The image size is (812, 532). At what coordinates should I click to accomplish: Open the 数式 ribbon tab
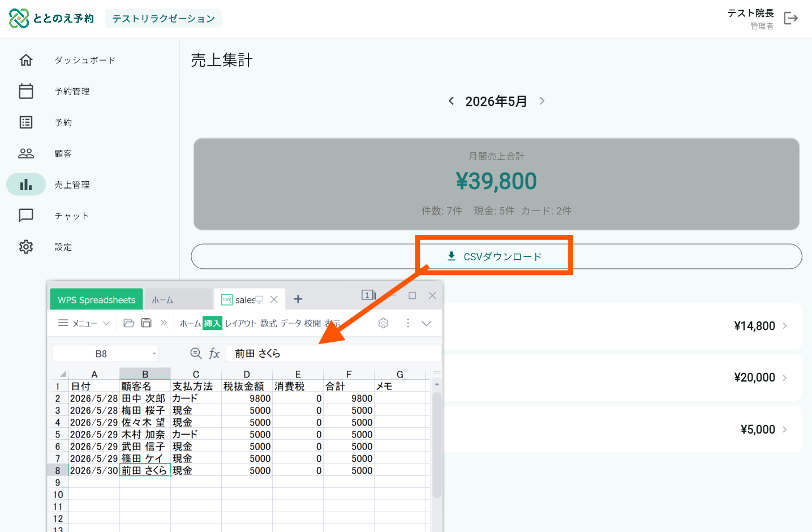coord(269,323)
